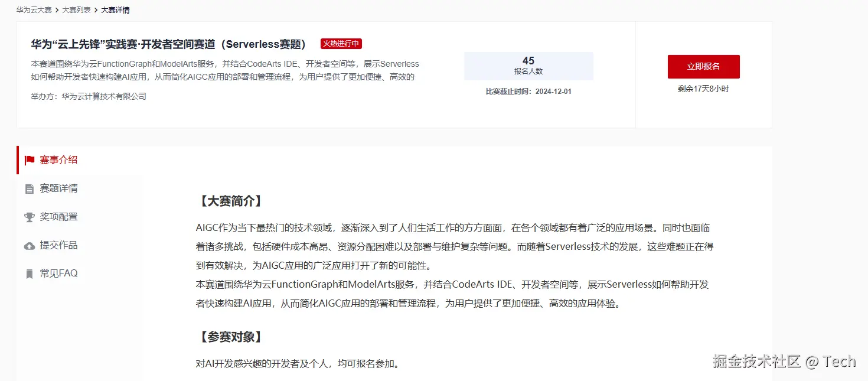This screenshot has width=868, height=381.
Task: Open the 大赛列表 breadcrumb
Action: click(76, 10)
